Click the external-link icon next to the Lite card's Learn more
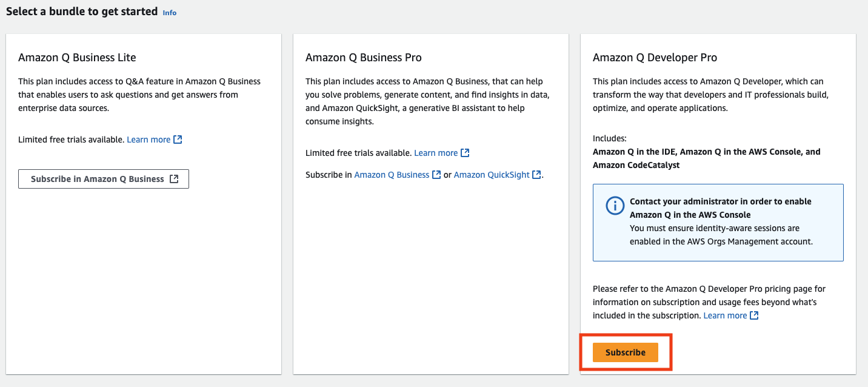Screen dimensions: 868x387 177,139
